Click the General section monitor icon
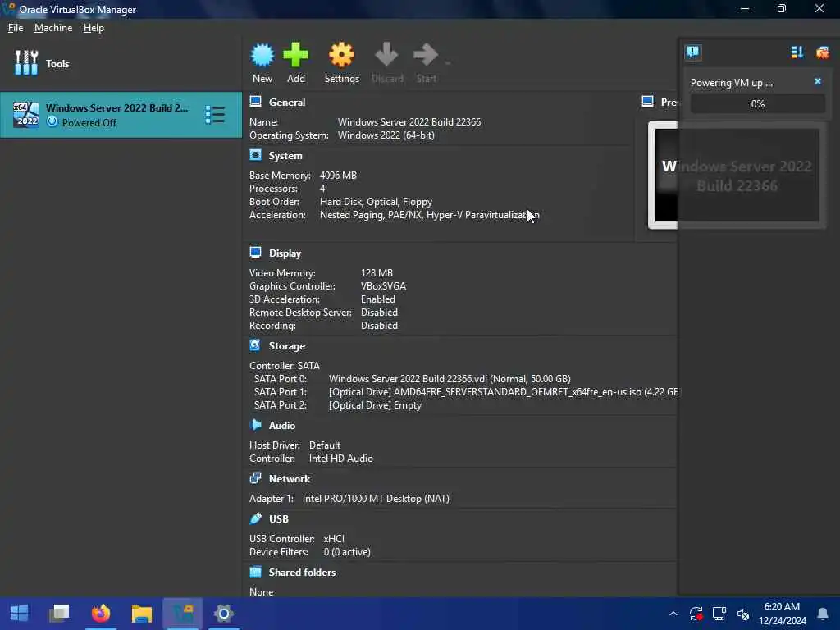The width and height of the screenshot is (840, 630). pos(256,101)
